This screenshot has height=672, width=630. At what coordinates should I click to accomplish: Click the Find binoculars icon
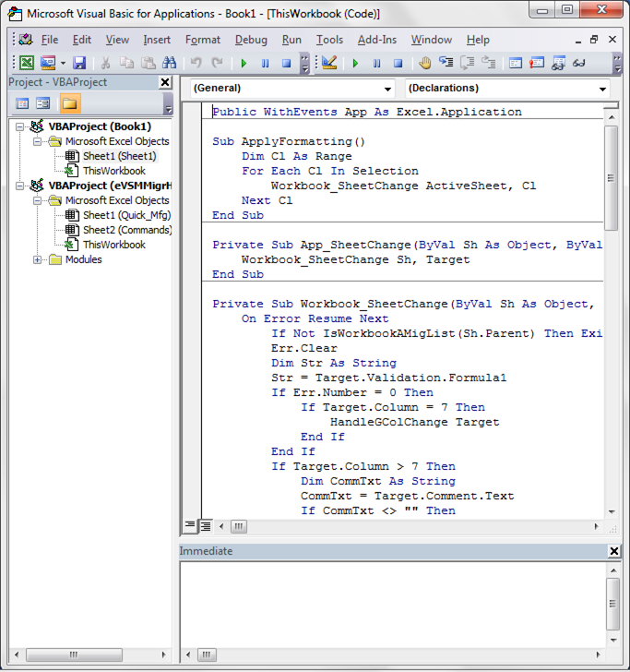pyautogui.click(x=169, y=63)
